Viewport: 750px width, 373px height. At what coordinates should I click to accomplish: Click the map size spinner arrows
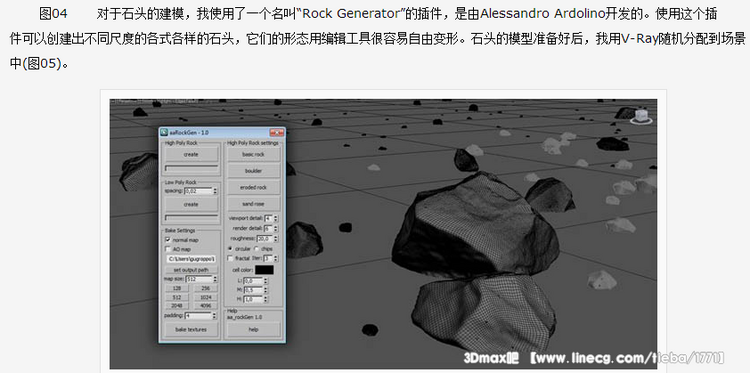pos(215,279)
